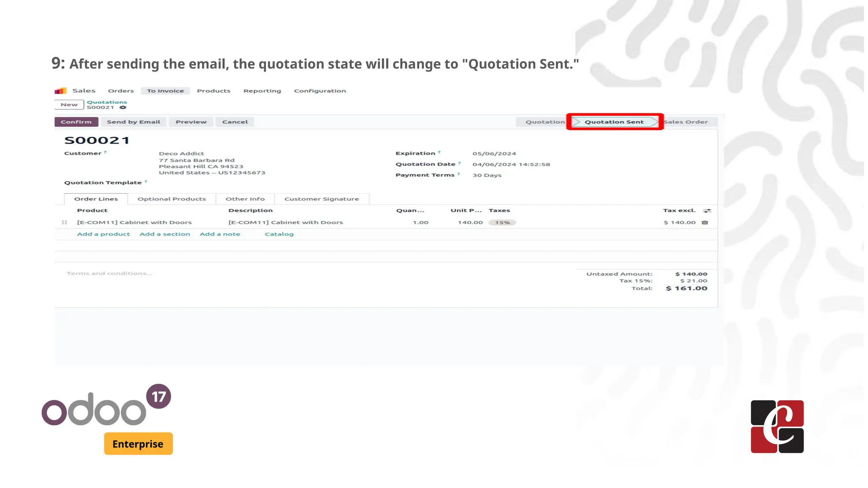Click the Terms and conditions field

(x=109, y=274)
